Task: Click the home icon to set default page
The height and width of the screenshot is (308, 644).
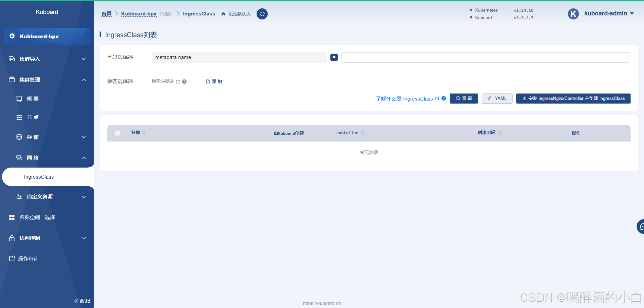Action: point(223,14)
